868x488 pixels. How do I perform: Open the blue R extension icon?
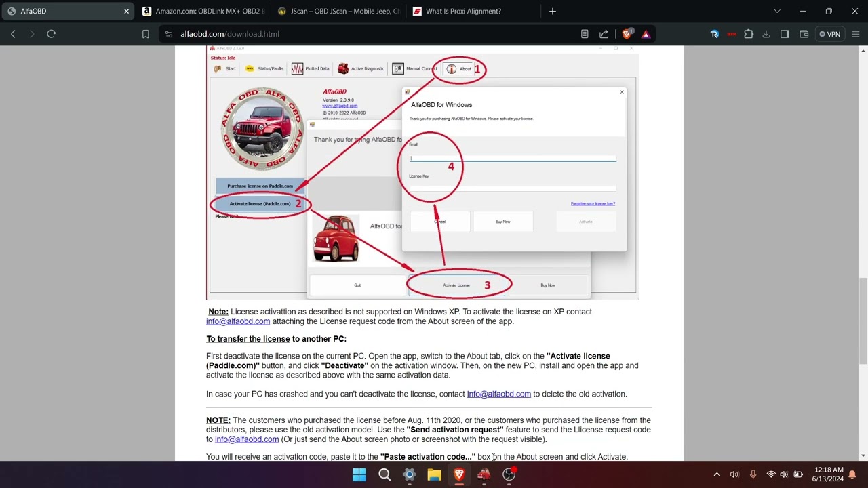[714, 34]
